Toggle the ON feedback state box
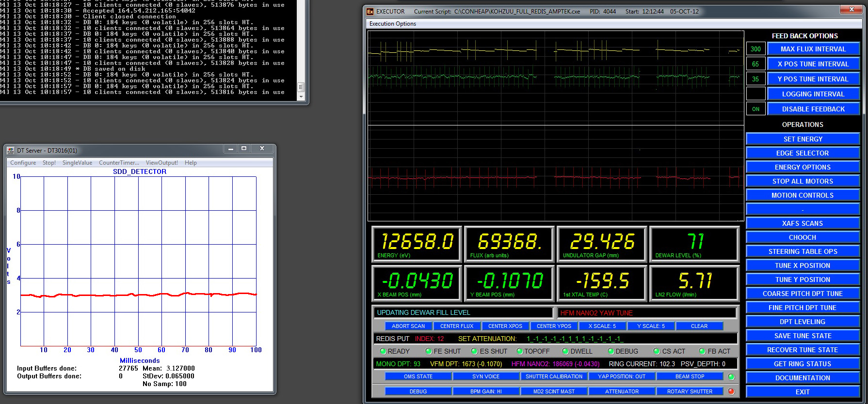This screenshot has height=404, width=868. coord(755,109)
